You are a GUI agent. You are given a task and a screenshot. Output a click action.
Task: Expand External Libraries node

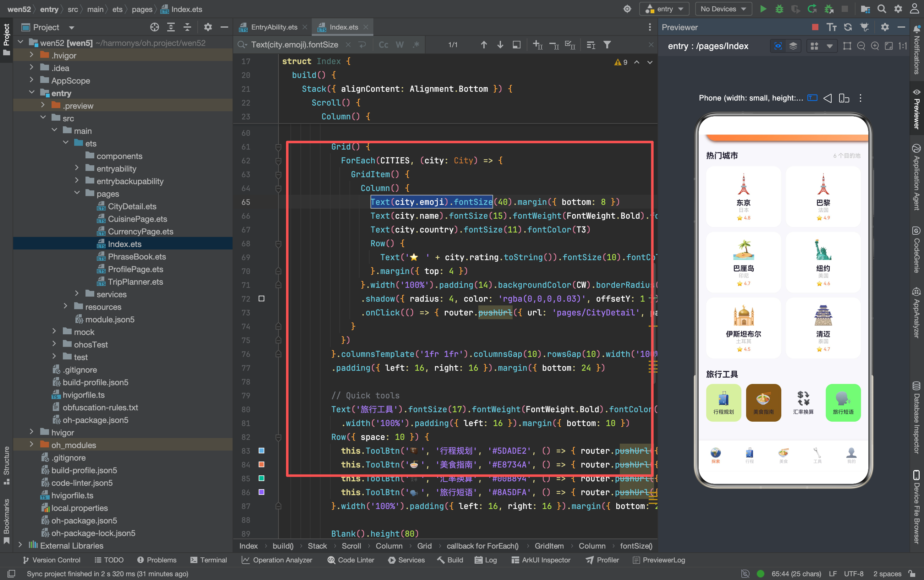(20, 545)
